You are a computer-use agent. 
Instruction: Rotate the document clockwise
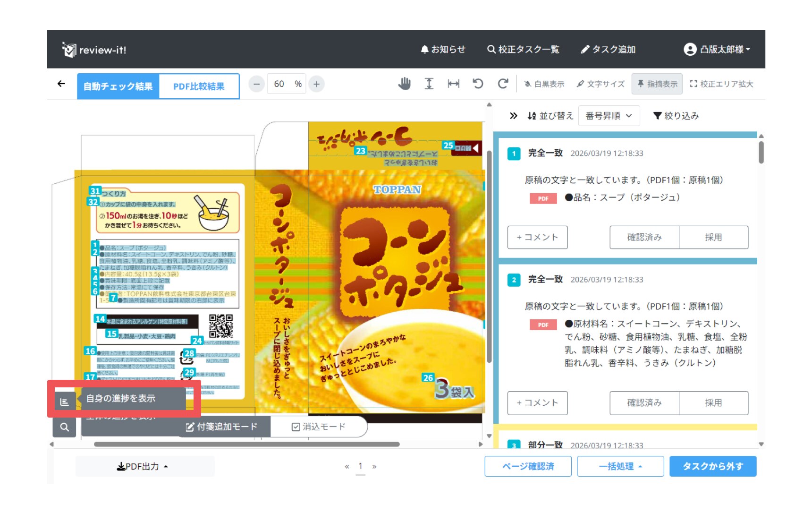click(503, 84)
